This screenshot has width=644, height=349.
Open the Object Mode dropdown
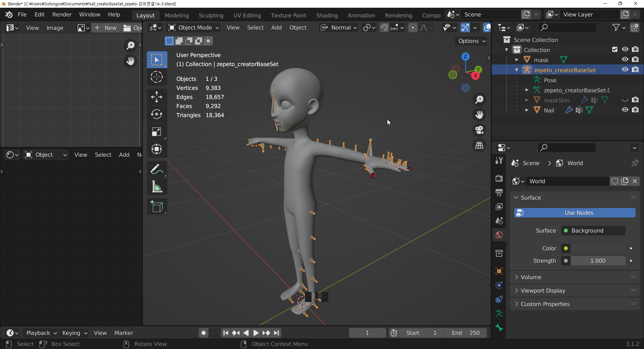[x=194, y=28]
